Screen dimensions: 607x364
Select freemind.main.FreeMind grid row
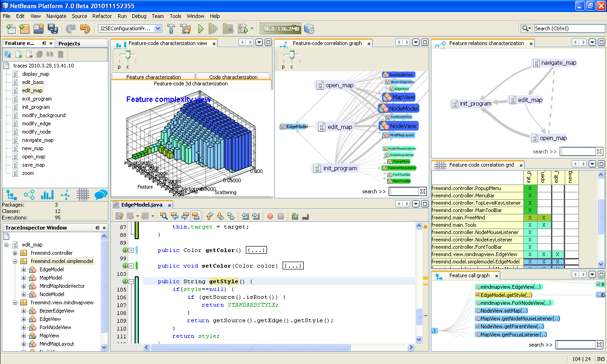coord(477,218)
